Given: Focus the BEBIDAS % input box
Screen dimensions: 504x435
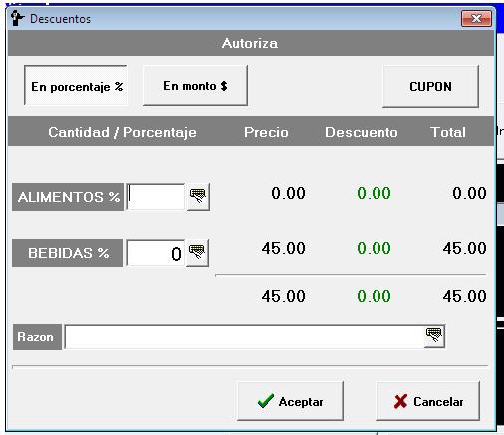Looking at the screenshot, I should point(156,253).
